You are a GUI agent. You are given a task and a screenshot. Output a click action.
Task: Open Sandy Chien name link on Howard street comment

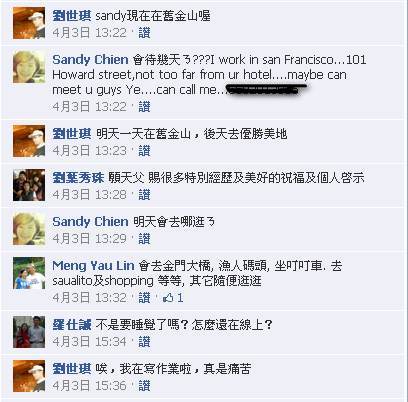[90, 60]
